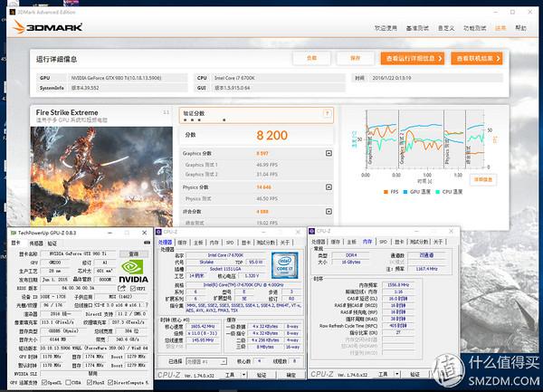Click the 查看运行详细信息 orange button
The width and height of the screenshot is (543, 392).
pyautogui.click(x=413, y=59)
